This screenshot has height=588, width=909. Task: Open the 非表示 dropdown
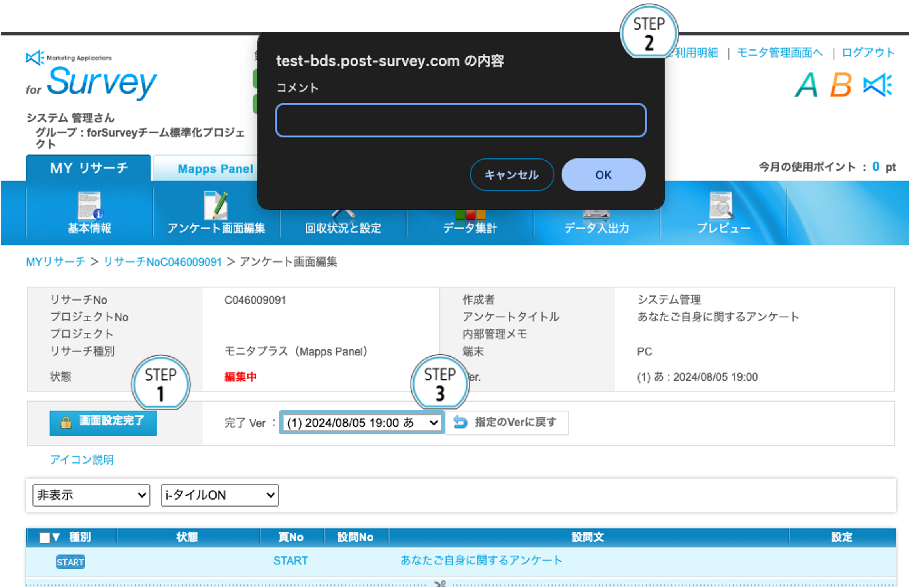tap(91, 495)
